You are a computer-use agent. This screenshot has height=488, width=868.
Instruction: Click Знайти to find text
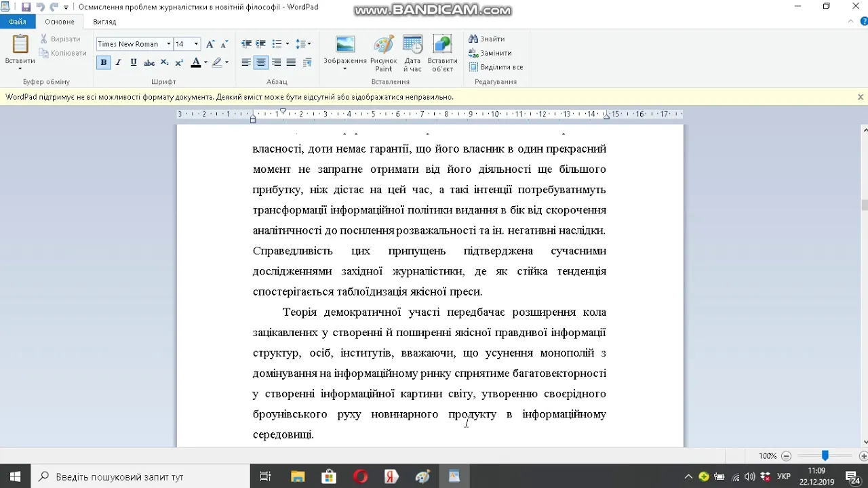click(x=487, y=39)
